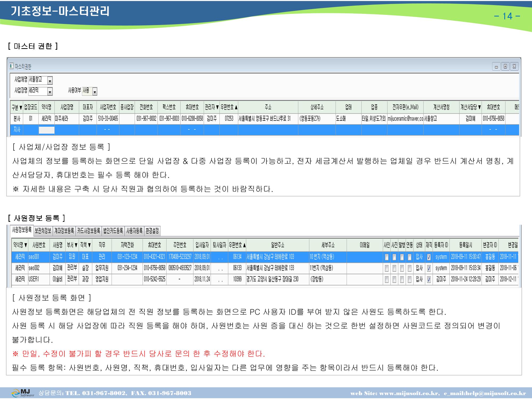This screenshot has width=532, height=399.
Task: Sort by 우편번호 column in master grid
Action: point(229,107)
